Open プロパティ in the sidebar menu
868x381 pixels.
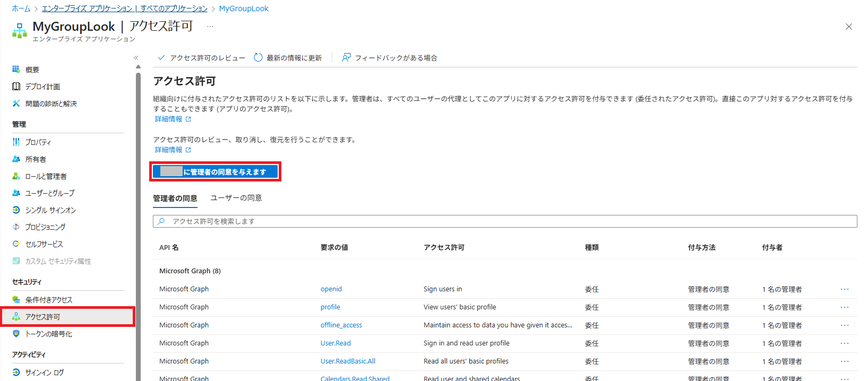pyautogui.click(x=38, y=142)
